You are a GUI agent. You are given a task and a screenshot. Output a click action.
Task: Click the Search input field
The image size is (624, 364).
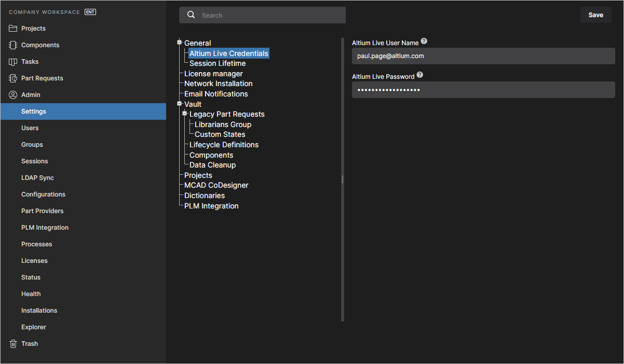click(x=262, y=15)
